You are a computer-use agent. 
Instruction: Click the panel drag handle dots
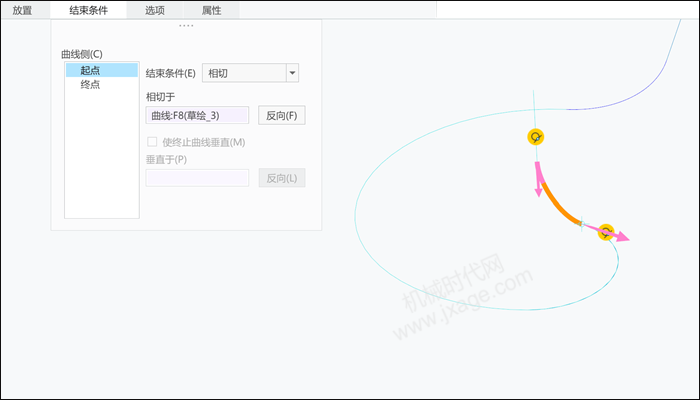[x=186, y=25]
